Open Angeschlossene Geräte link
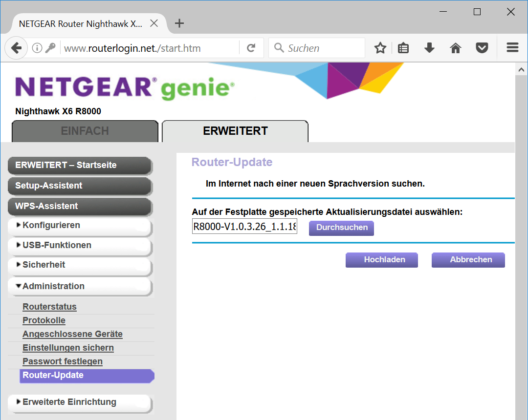 click(72, 334)
